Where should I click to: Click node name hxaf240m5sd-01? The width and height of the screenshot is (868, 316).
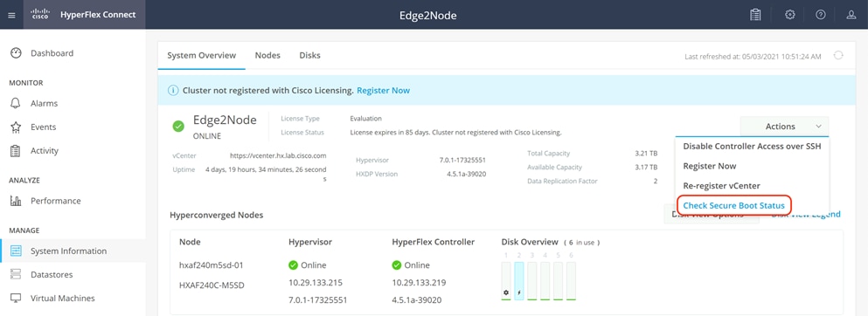[212, 265]
